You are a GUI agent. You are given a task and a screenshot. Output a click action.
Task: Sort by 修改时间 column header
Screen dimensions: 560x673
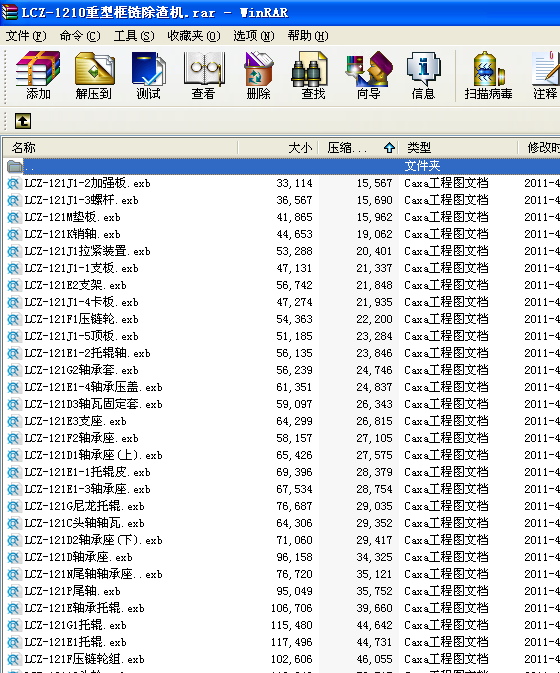pyautogui.click(x=539, y=148)
